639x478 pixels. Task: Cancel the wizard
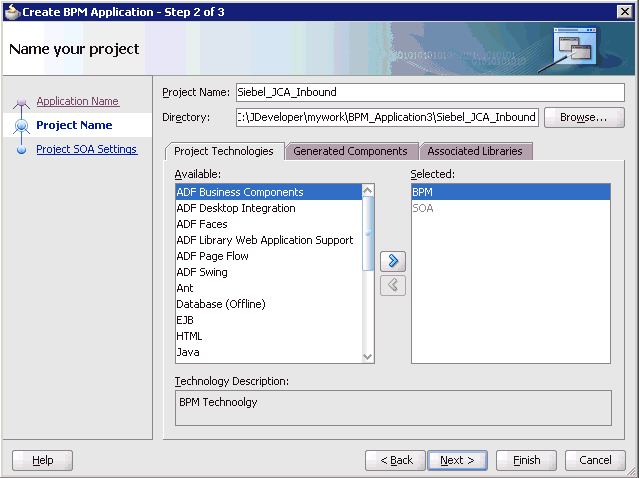coord(595,460)
